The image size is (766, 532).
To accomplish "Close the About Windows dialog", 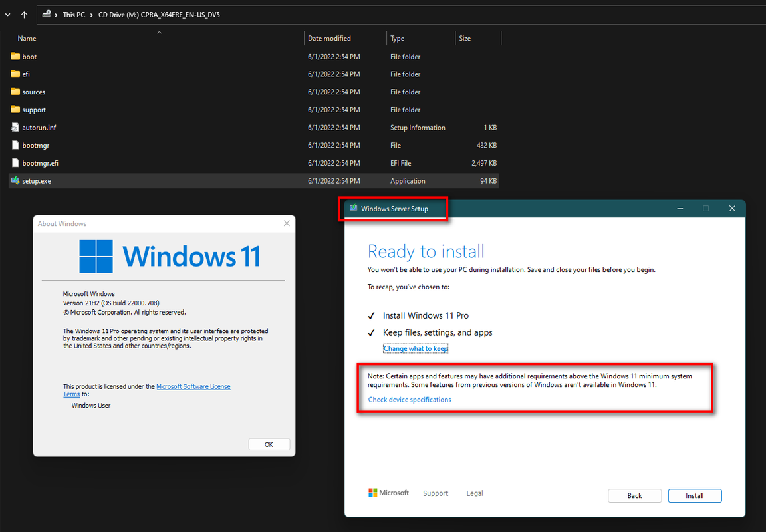I will click(287, 223).
